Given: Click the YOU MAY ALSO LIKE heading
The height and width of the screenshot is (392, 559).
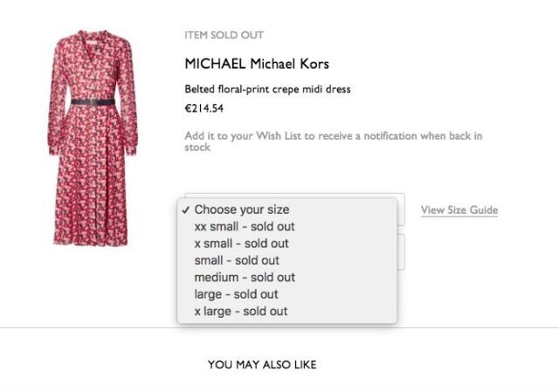Looking at the screenshot, I should click(x=262, y=365).
